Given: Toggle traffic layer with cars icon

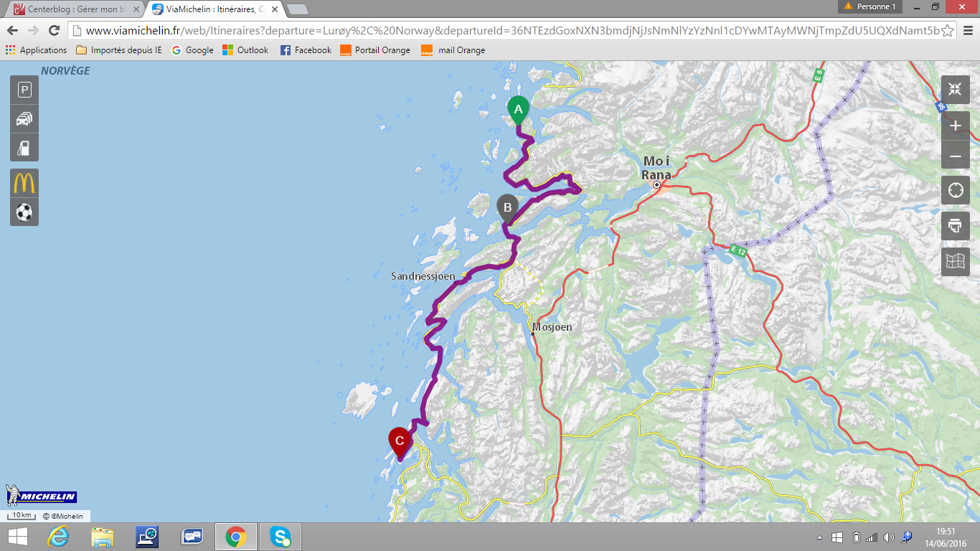Looking at the screenshot, I should tap(24, 119).
